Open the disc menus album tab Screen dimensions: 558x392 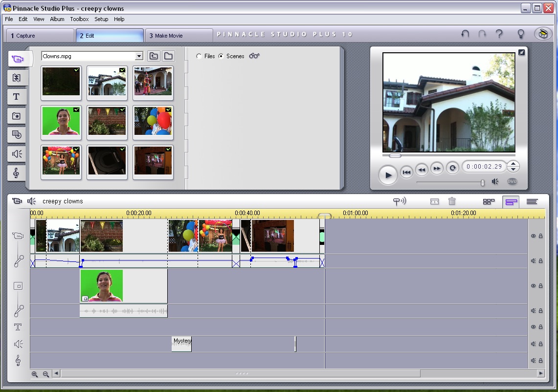point(16,135)
